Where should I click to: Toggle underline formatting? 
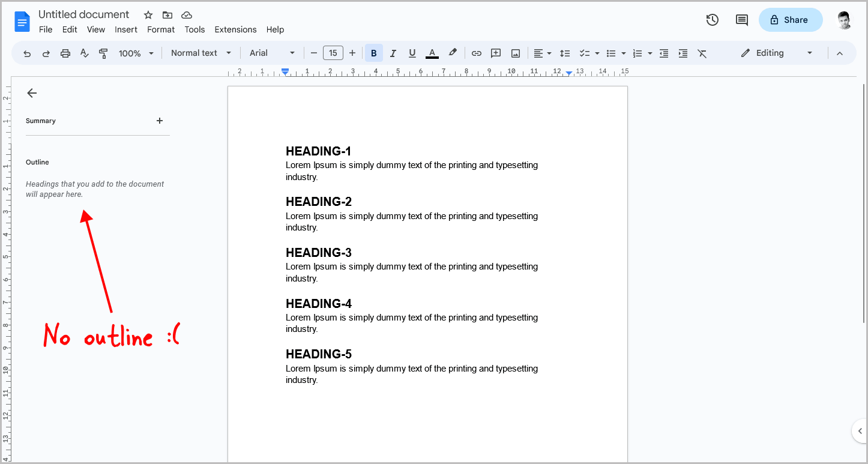coord(412,53)
